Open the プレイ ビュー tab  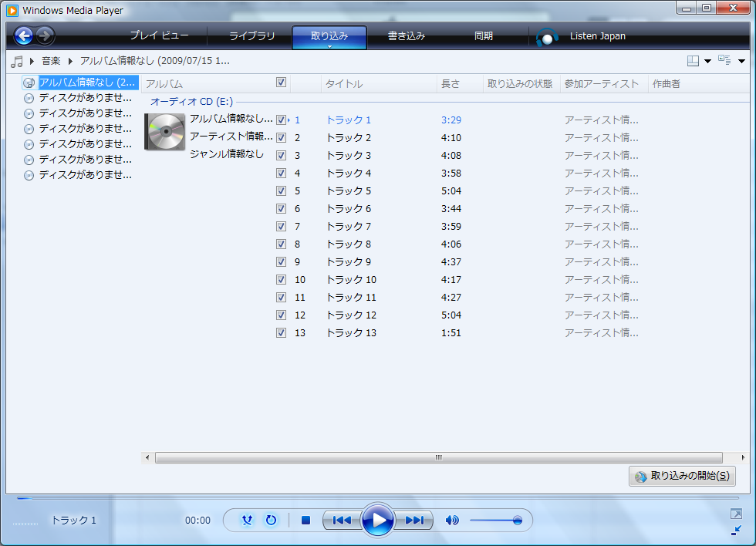click(x=159, y=35)
